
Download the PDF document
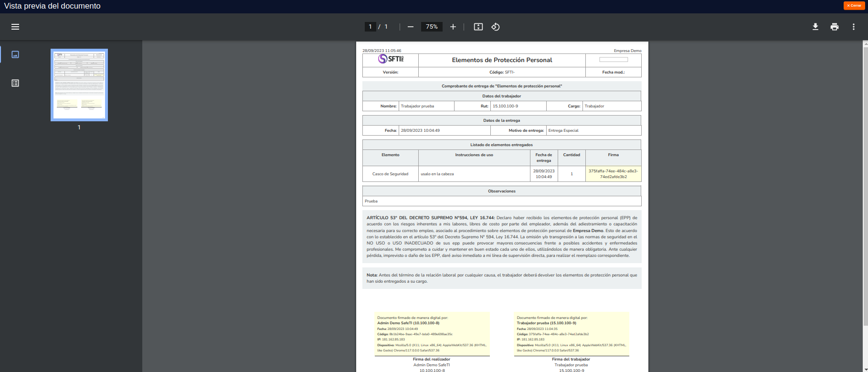tap(815, 27)
